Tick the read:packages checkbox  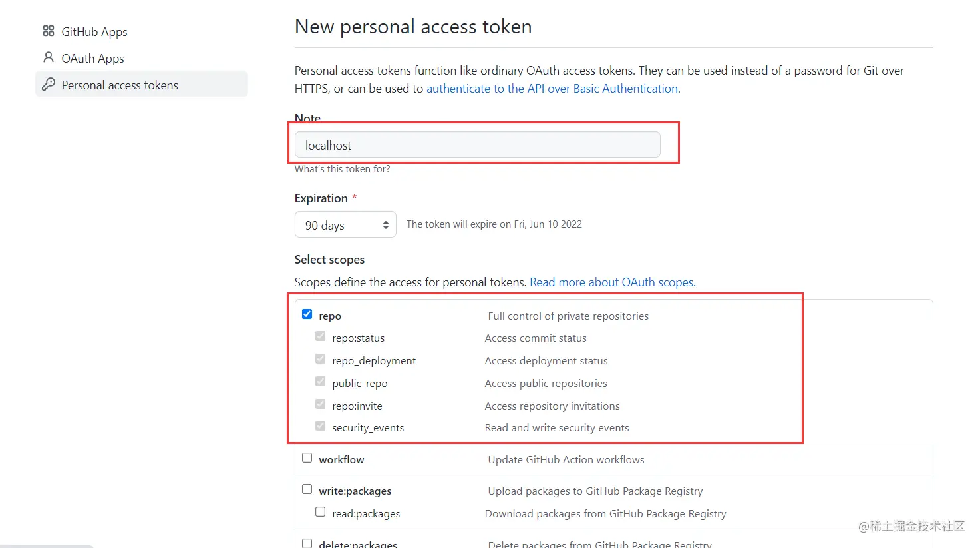pos(321,512)
